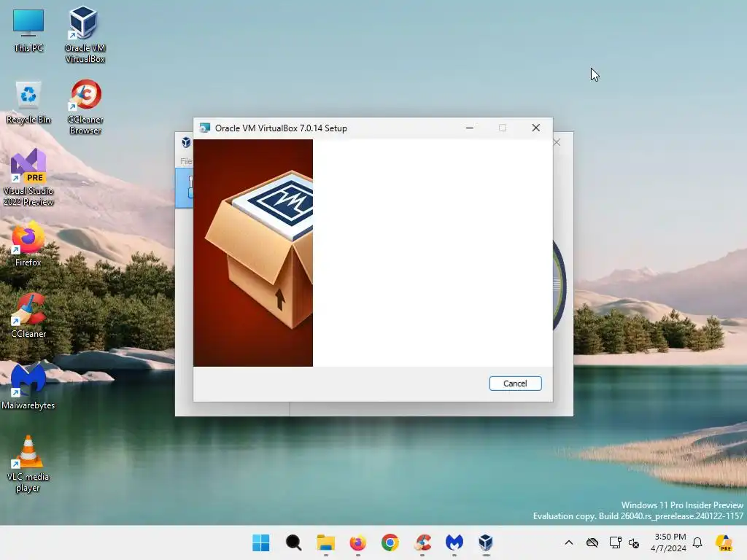Switch to CCleaner in the taskbar
Viewport: 747px width, 560px height.
[422, 542]
